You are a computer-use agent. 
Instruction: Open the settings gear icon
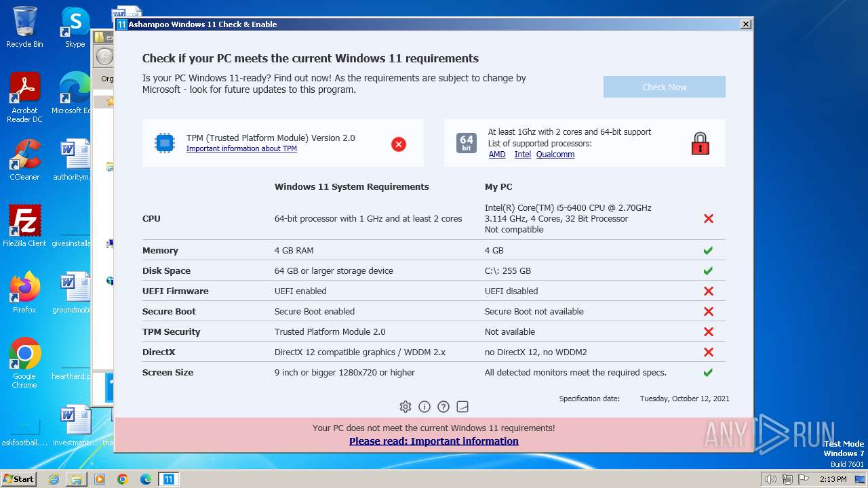(x=406, y=407)
